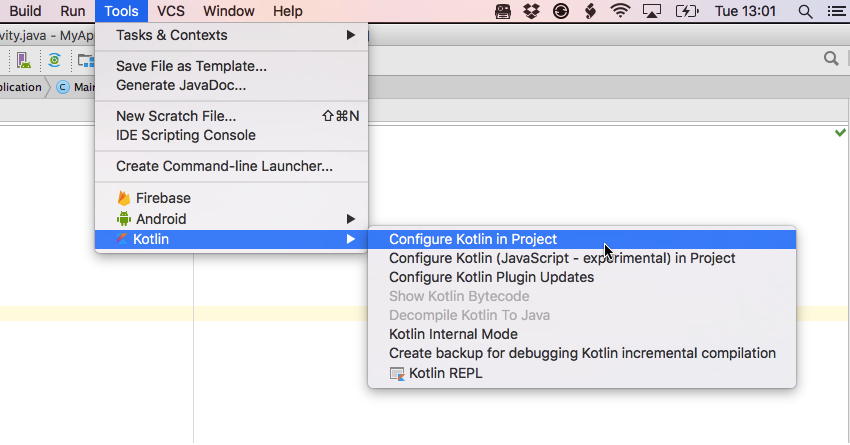850x445 pixels.
Task: Open the IDE search magnifier icon
Action: click(x=830, y=60)
